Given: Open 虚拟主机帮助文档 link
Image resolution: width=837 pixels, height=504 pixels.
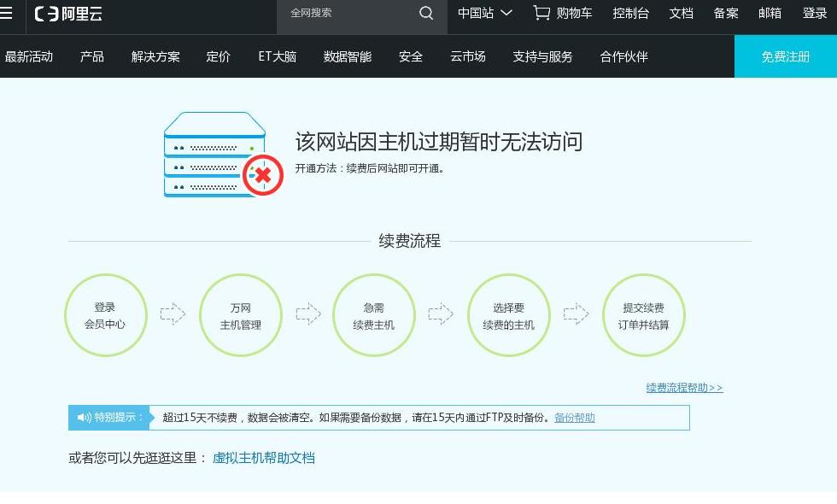Looking at the screenshot, I should [264, 458].
